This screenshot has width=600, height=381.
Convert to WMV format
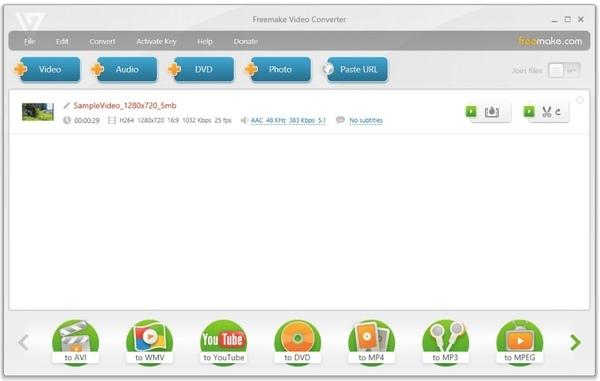tap(150, 342)
